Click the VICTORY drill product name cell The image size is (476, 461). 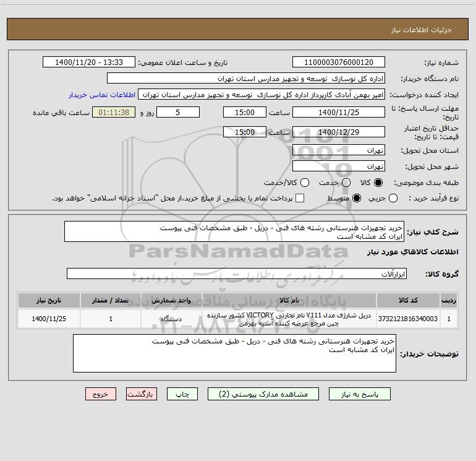289,319
